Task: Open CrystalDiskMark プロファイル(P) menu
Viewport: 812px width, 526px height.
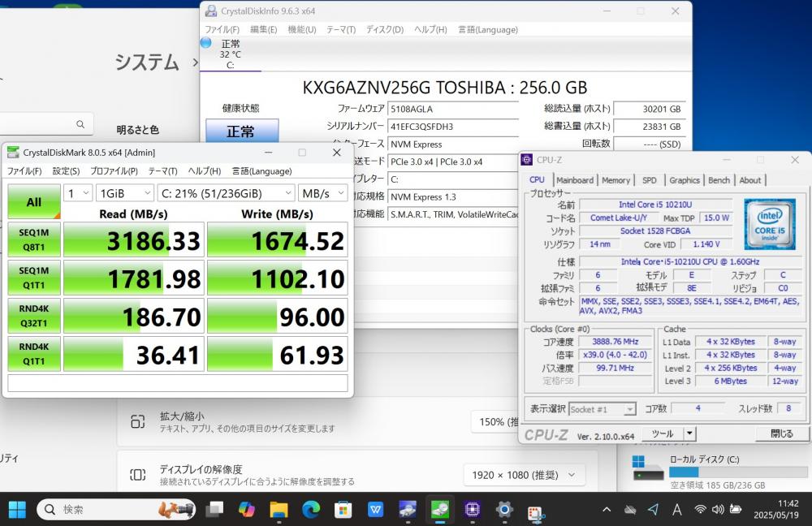Action: 114,170
